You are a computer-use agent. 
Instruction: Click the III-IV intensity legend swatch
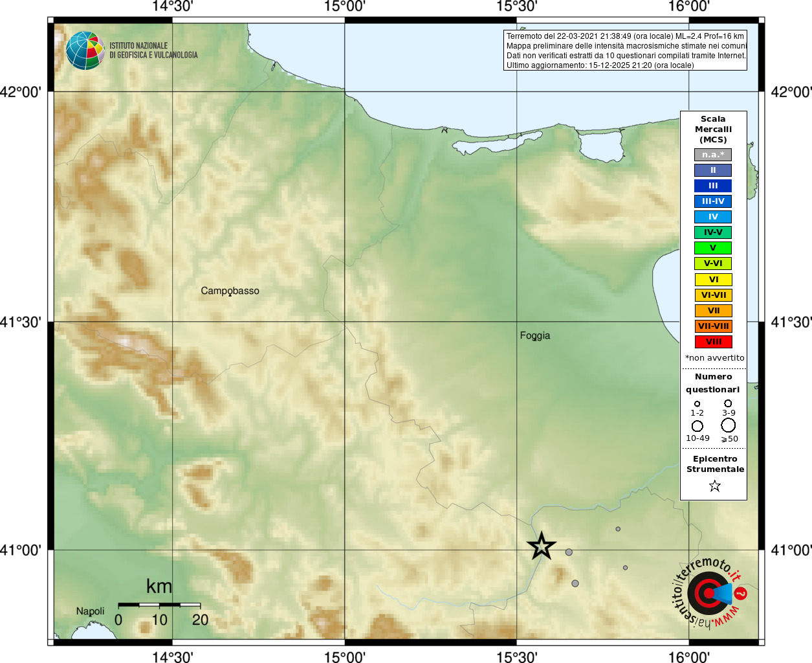coord(713,201)
